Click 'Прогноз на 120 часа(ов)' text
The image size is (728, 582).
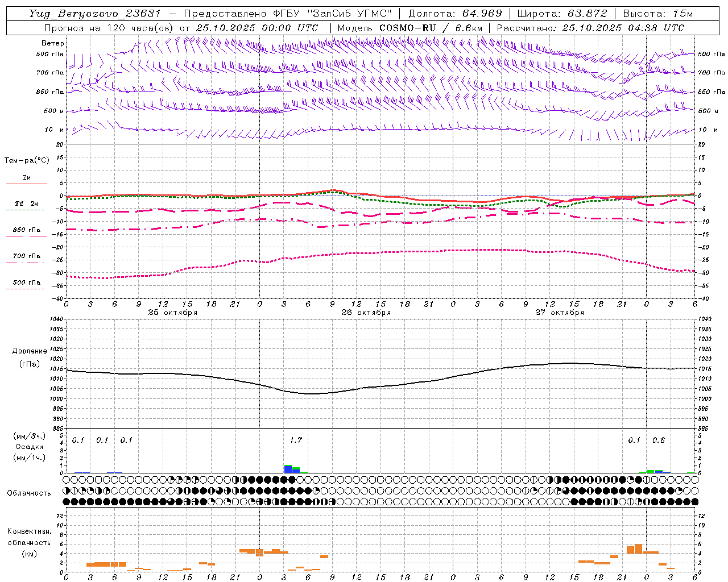(109, 28)
